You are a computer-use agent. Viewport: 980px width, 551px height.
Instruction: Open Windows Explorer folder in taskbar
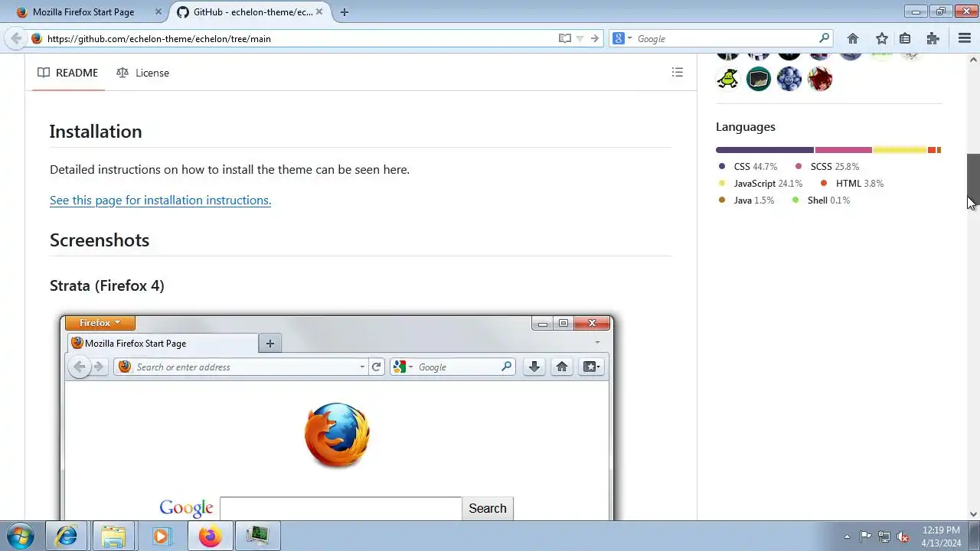(x=113, y=536)
